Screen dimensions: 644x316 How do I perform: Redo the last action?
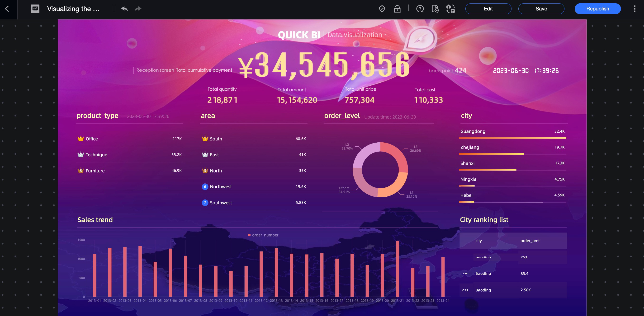[138, 9]
